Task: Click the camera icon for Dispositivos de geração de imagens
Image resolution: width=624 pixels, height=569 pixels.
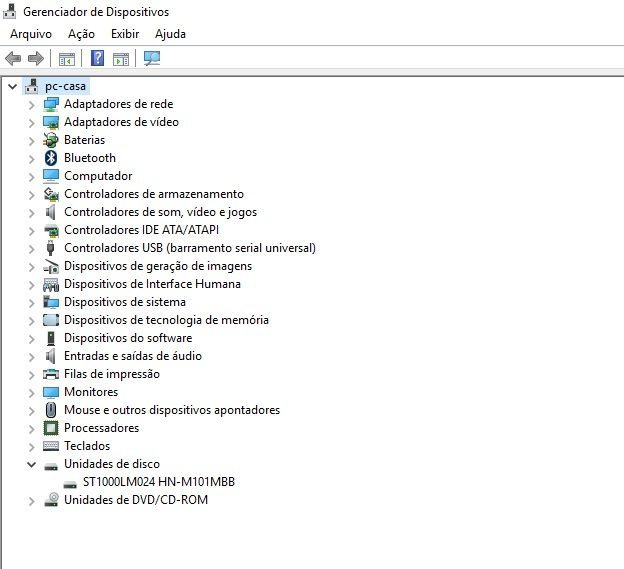Action: [51, 266]
